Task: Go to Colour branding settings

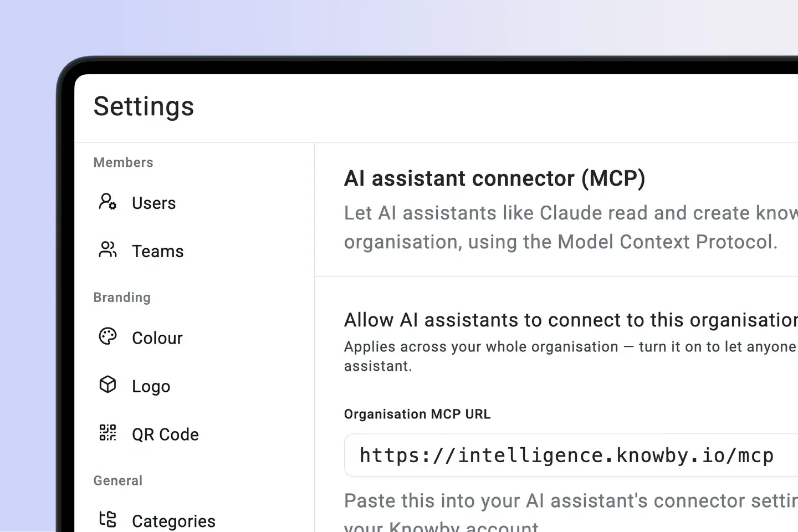Action: [x=157, y=338]
